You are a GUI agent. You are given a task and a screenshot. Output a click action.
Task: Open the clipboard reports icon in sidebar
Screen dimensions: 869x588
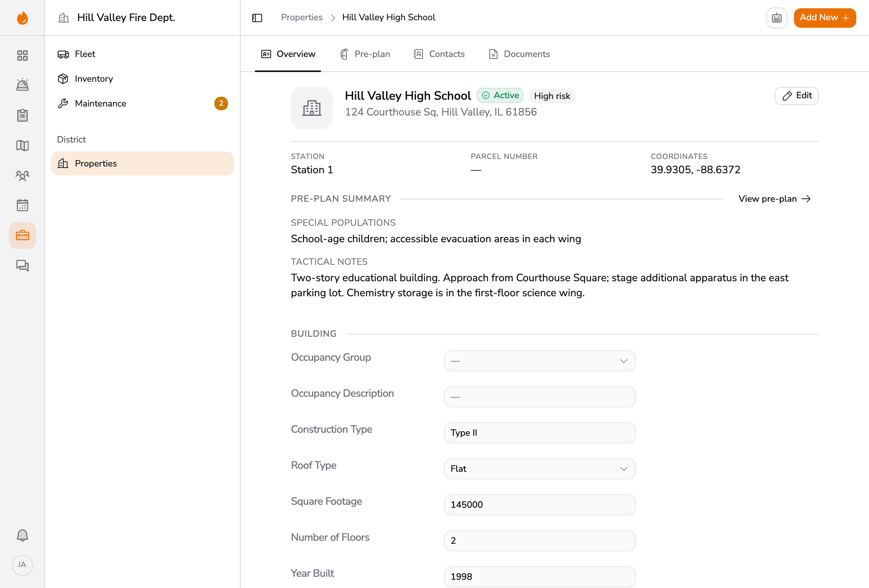tap(22, 115)
